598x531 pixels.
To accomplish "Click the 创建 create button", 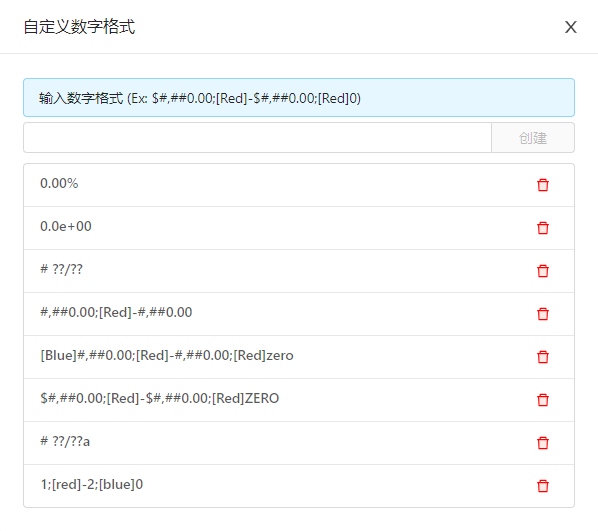I will (533, 138).
